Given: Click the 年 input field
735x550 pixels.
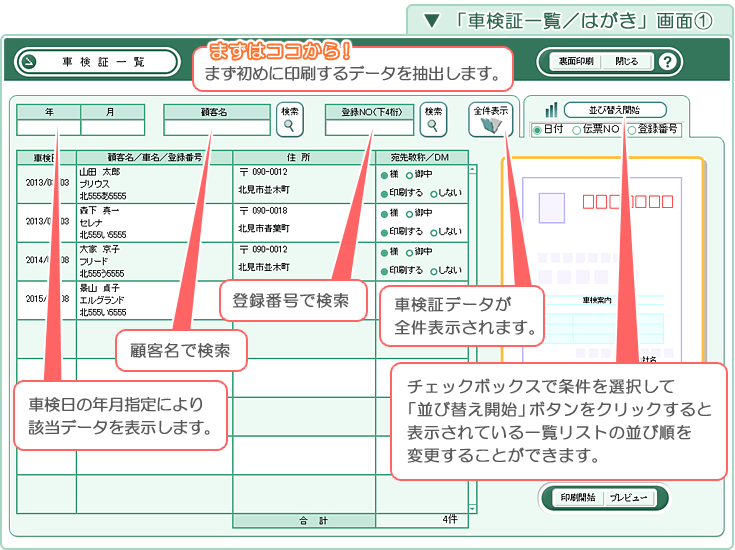Looking at the screenshot, I should tap(49, 128).
